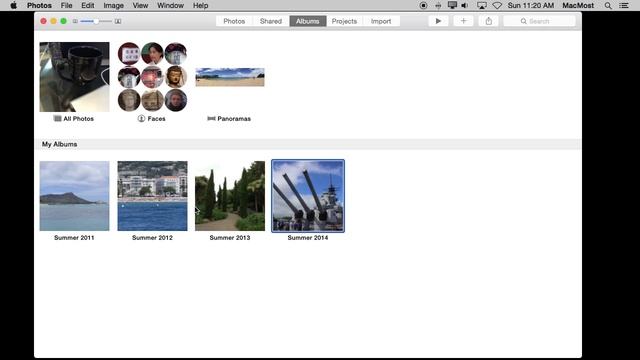The height and width of the screenshot is (360, 640).
Task: Click the Summer 2014 album title
Action: pos(308,238)
